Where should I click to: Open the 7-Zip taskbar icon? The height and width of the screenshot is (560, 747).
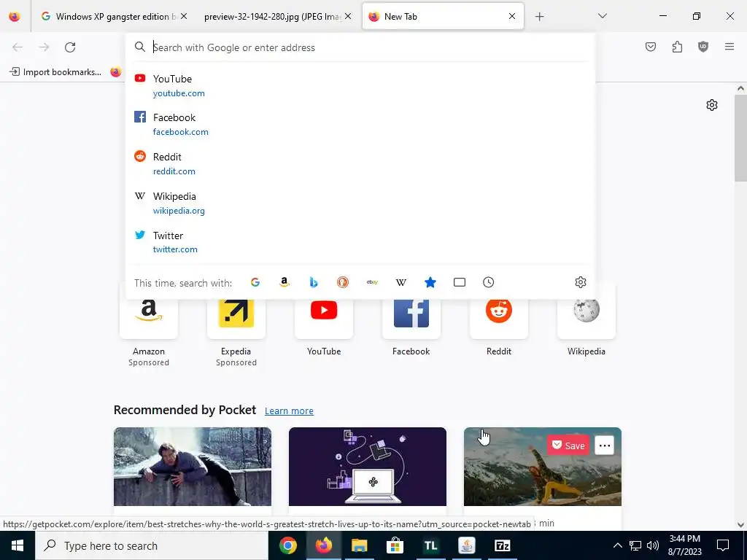coord(502,545)
